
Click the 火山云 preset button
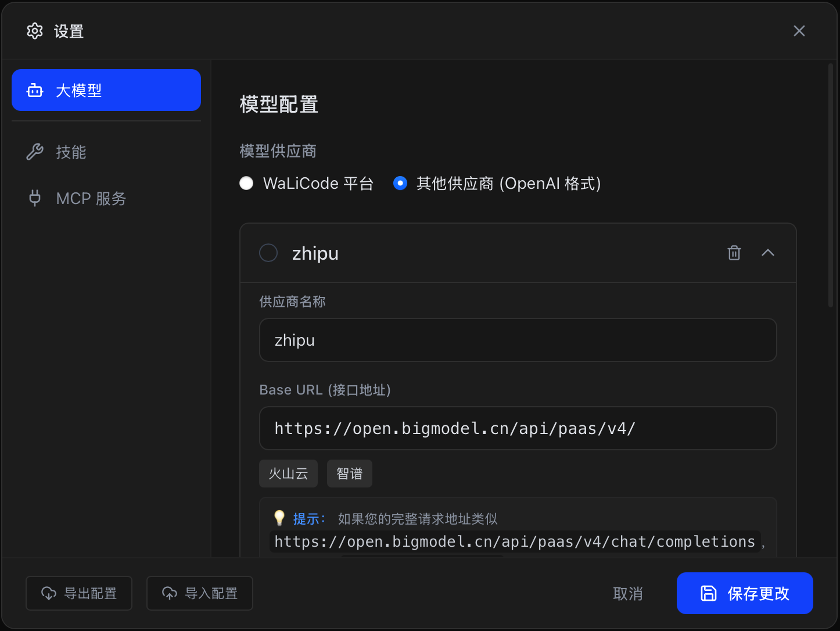[x=288, y=474]
